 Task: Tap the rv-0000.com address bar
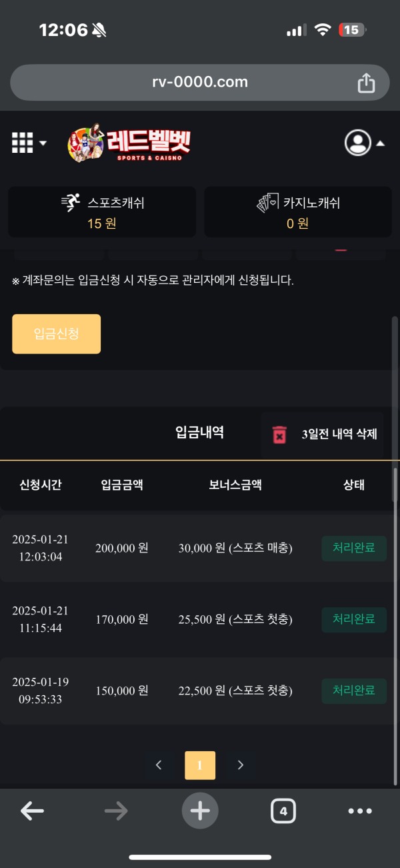coord(199,81)
